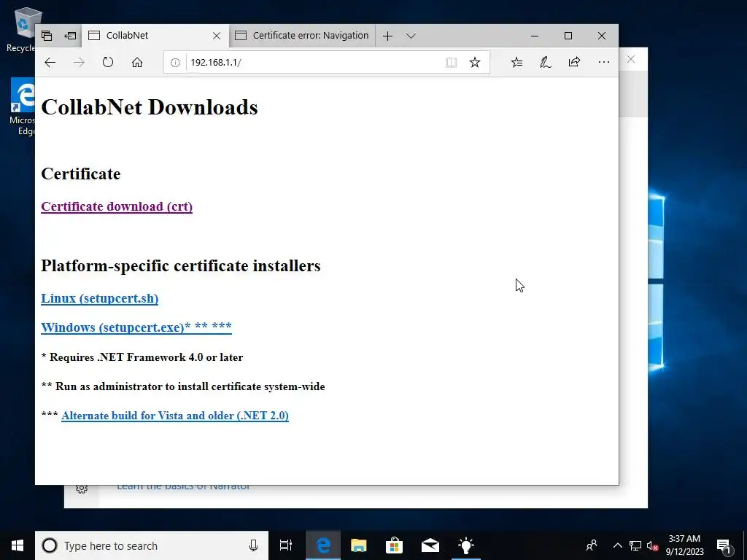
Task: Click the Type here to search box
Action: pyautogui.click(x=152, y=545)
